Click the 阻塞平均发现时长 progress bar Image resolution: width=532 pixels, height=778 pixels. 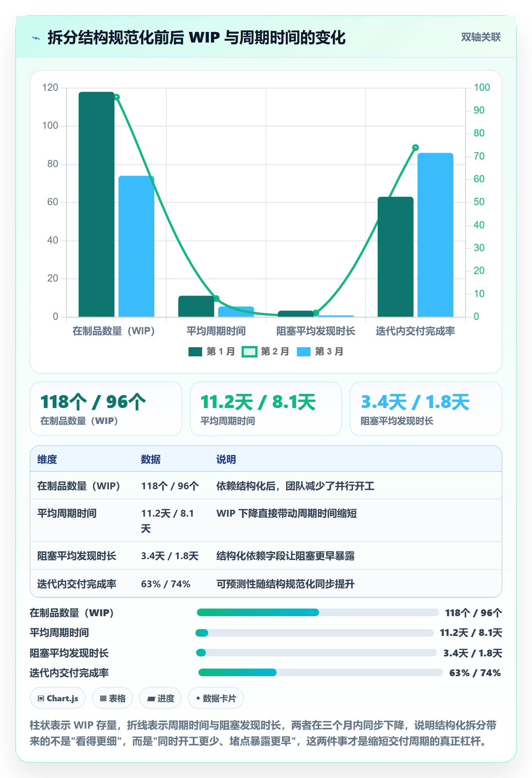[x=317, y=653]
